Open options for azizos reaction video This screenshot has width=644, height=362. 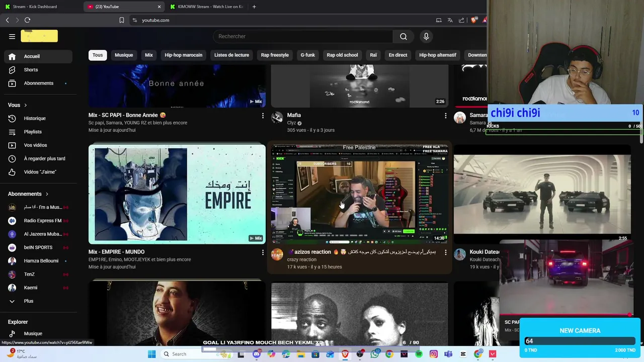point(445,252)
